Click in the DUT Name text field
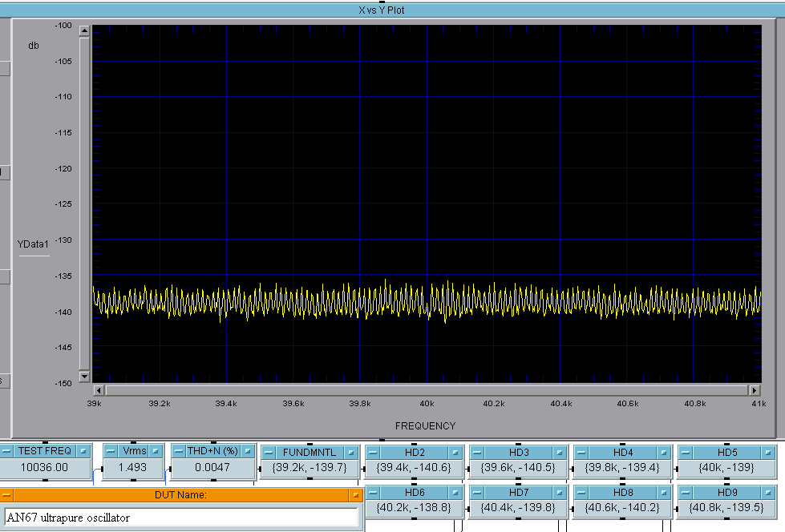 pos(181,518)
